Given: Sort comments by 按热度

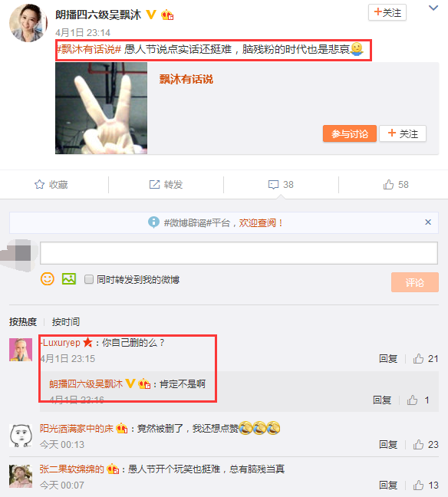Looking at the screenshot, I should 23,321.
